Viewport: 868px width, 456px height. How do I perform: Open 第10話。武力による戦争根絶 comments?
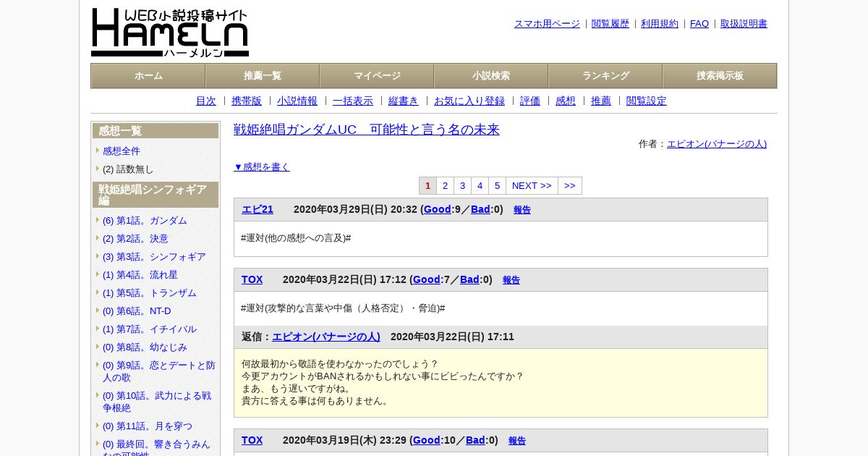(157, 402)
